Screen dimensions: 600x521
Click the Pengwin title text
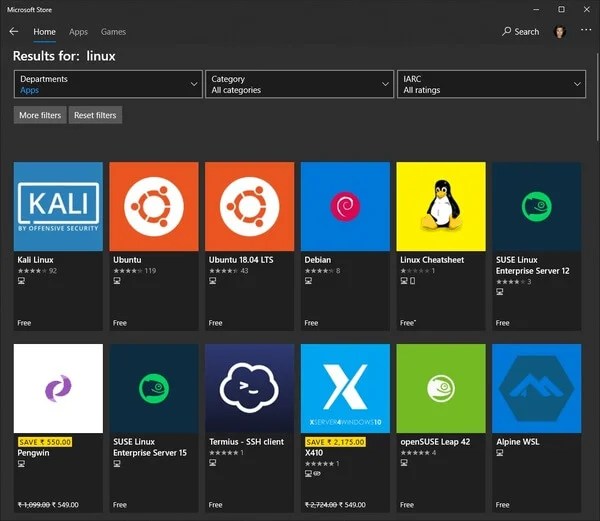pos(33,453)
